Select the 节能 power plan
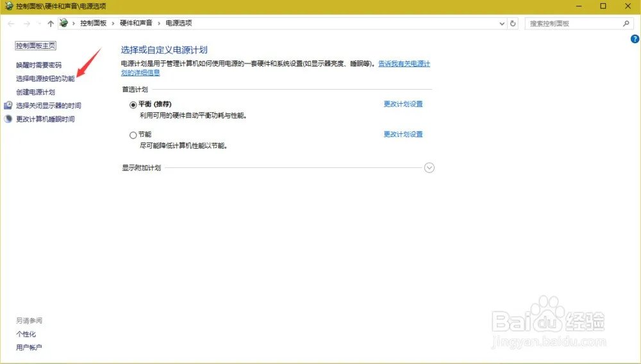This screenshot has width=641, height=364. 133,135
